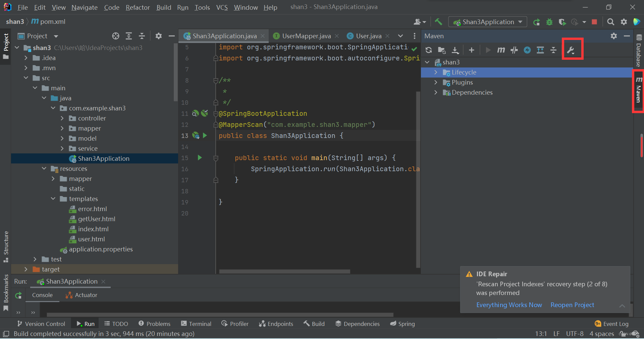The height and width of the screenshot is (339, 644).
Task: Click the 4 spaces indent setting
Action: pyautogui.click(x=602, y=334)
